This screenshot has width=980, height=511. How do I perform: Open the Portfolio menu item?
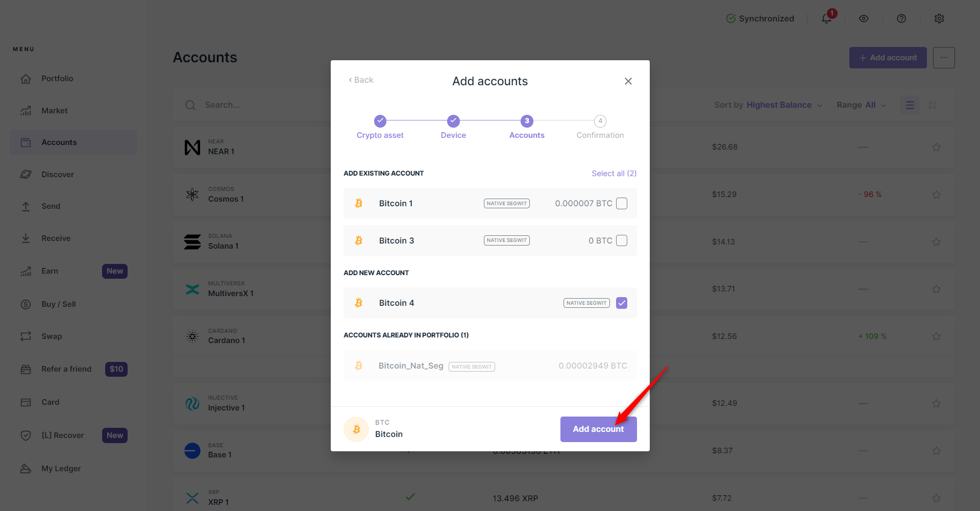tap(57, 79)
